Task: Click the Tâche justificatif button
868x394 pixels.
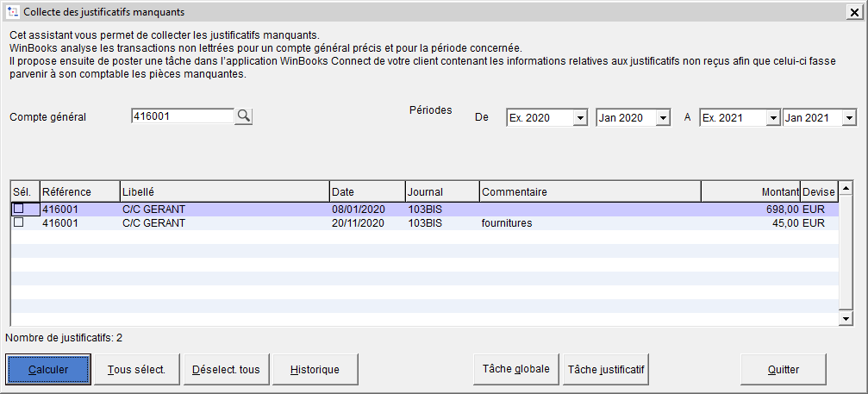Action: point(605,369)
